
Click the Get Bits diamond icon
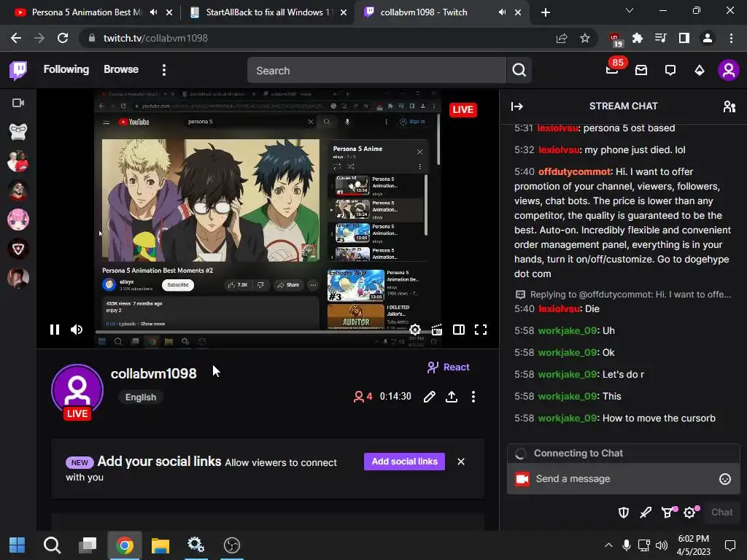click(700, 71)
